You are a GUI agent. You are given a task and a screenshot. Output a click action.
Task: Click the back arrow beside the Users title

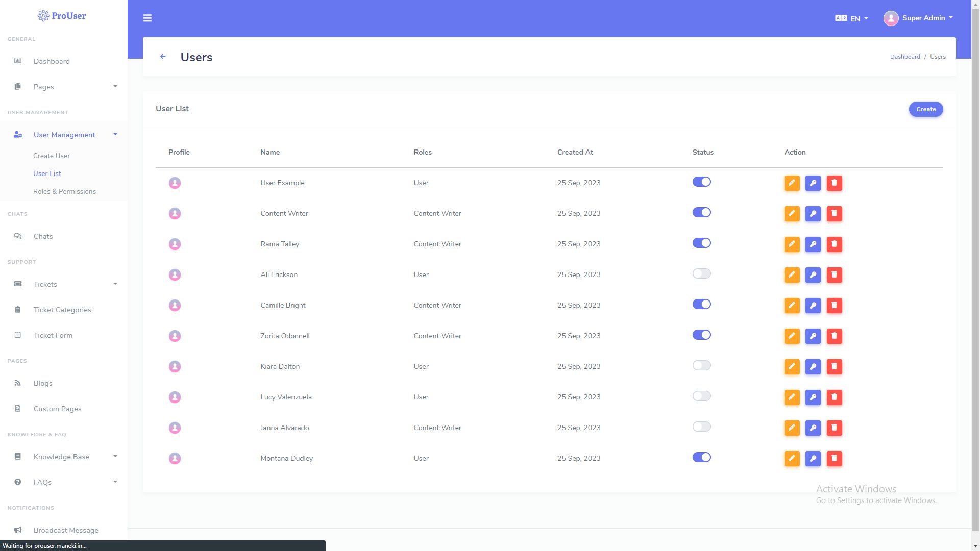(163, 57)
